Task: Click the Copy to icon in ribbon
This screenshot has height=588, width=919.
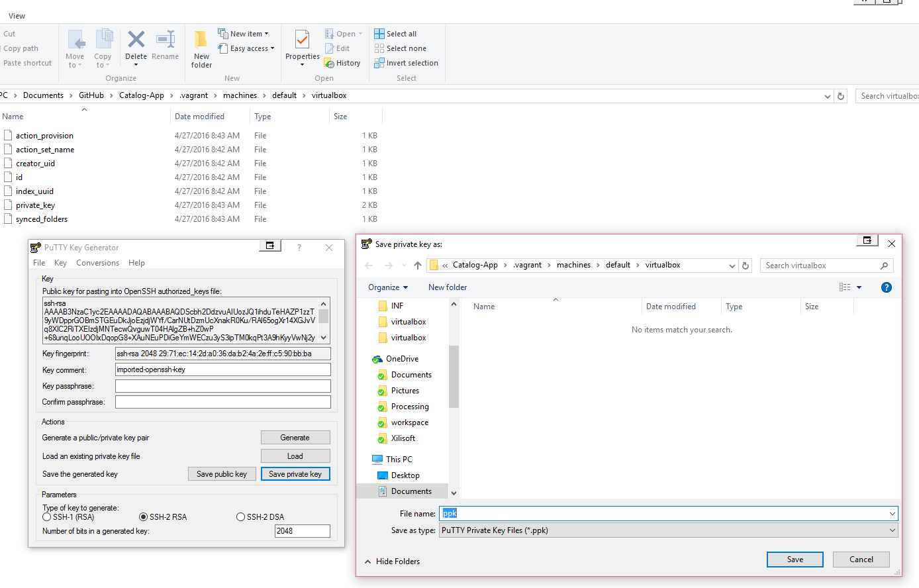Action: [x=103, y=40]
